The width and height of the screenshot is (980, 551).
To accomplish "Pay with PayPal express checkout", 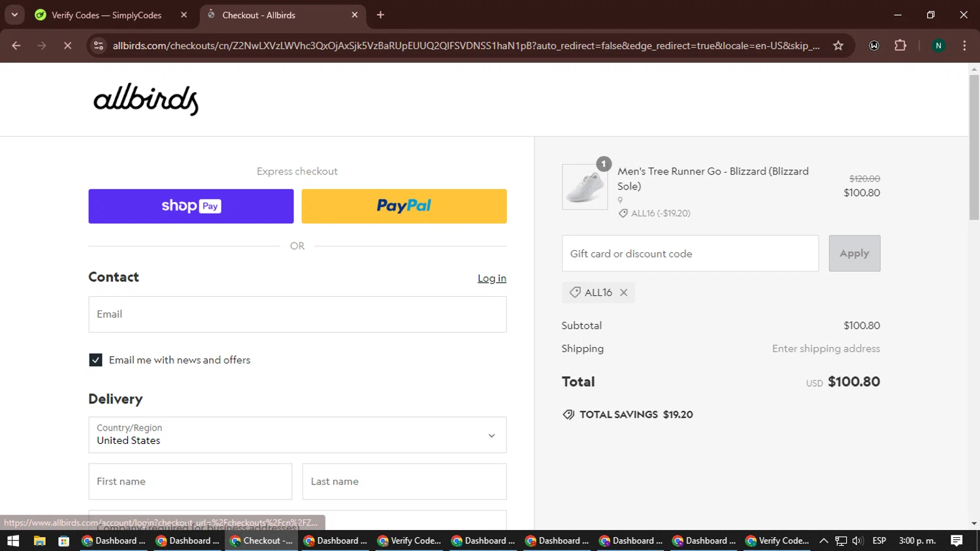I will [x=404, y=206].
